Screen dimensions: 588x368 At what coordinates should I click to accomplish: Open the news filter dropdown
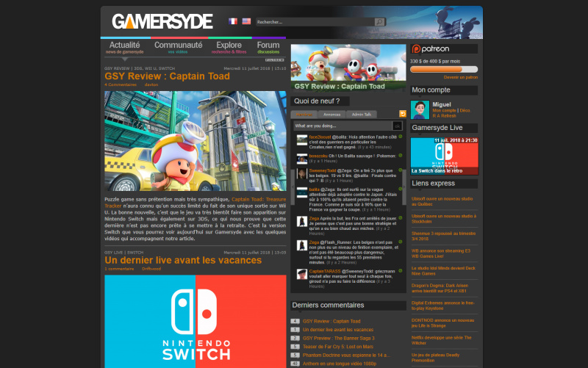(274, 60)
